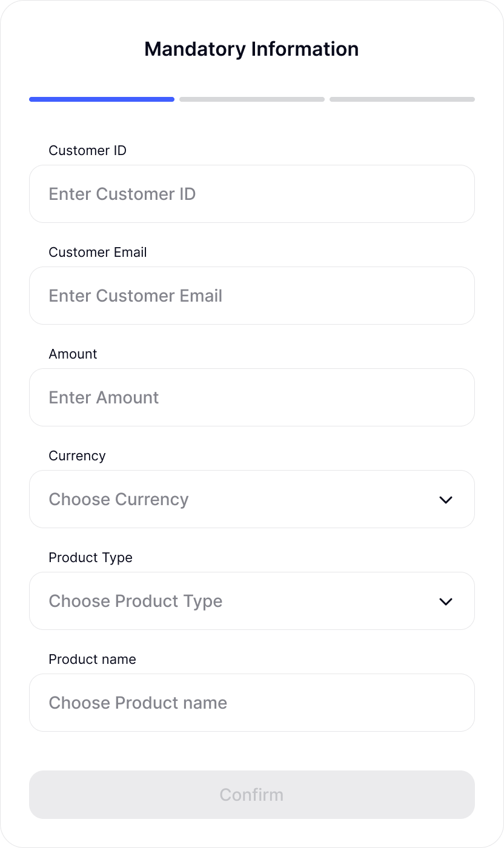Screen dimensions: 504x848
Task: Click the Product Type label
Action: point(90,557)
